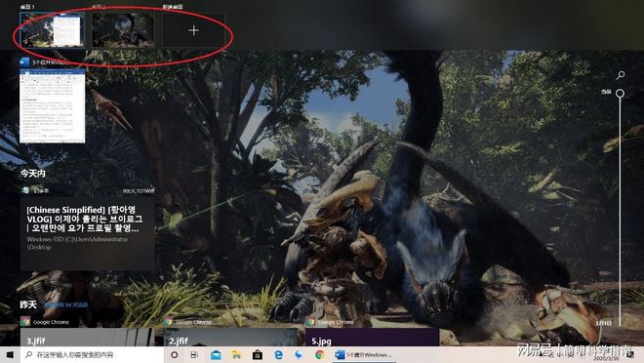Click the Task View taskbar icon
This screenshot has height=363, width=644.
(x=194, y=354)
